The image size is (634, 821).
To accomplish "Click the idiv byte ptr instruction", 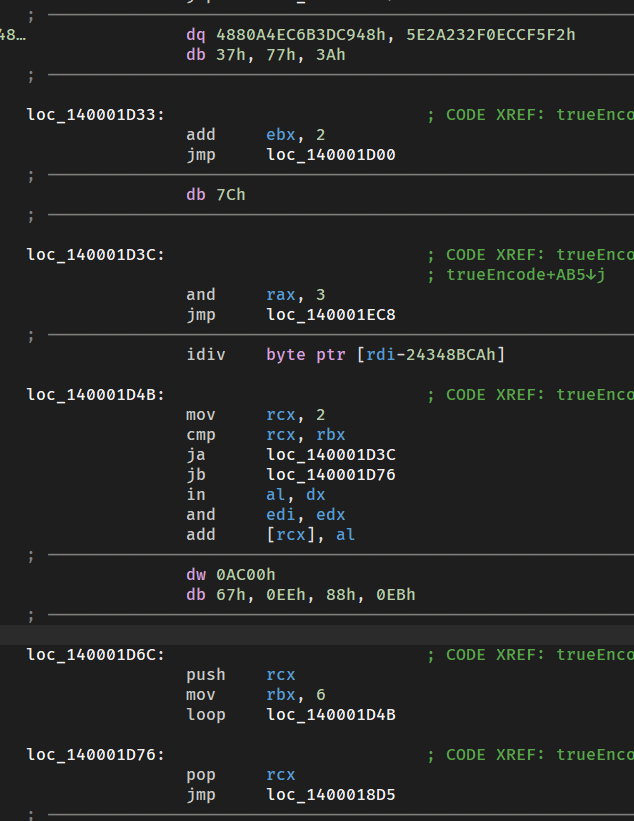I will (346, 354).
